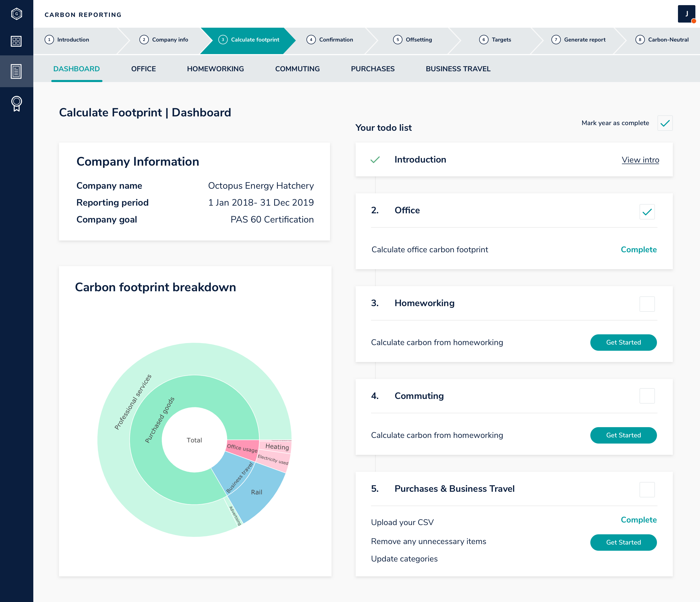Go to step 5 Offsetting

pyautogui.click(x=413, y=39)
